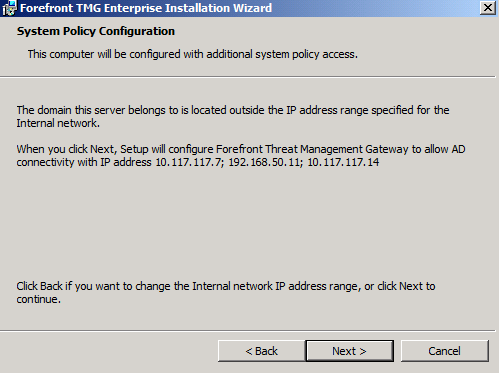Click the IP address 10.117.117.14
The height and width of the screenshot is (373, 499).
tap(343, 162)
